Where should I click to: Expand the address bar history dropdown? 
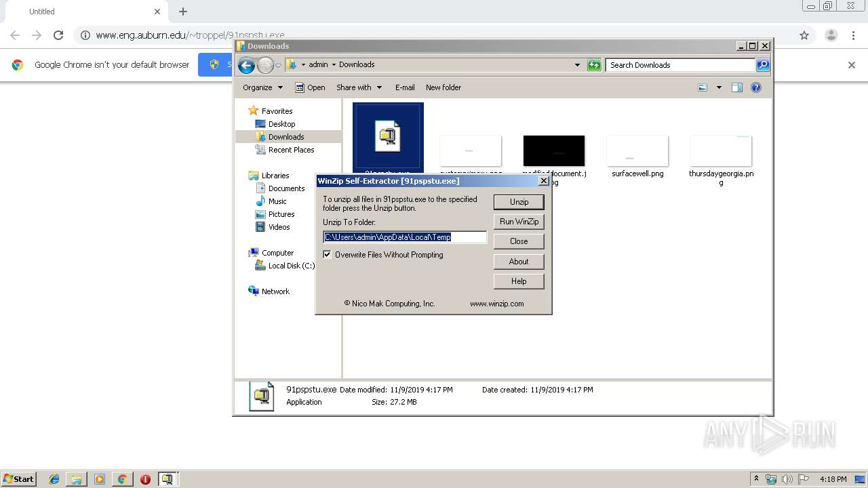pyautogui.click(x=577, y=65)
